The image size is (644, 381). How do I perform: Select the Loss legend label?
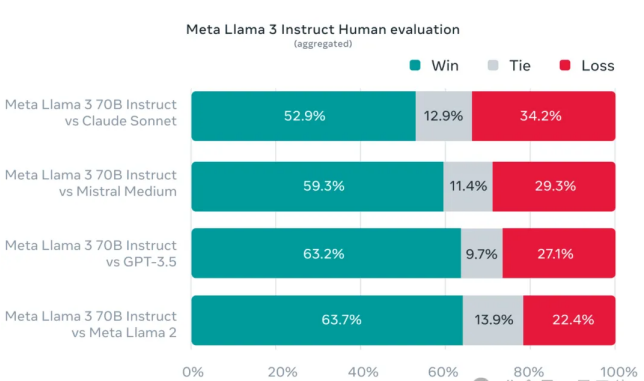(x=598, y=66)
